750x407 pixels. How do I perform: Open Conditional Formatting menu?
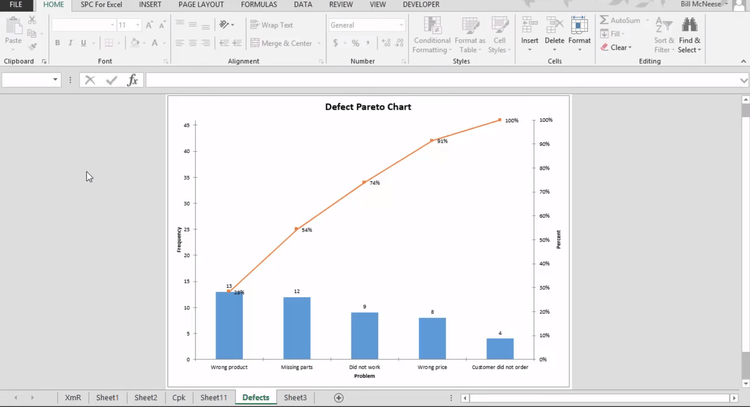(432, 35)
